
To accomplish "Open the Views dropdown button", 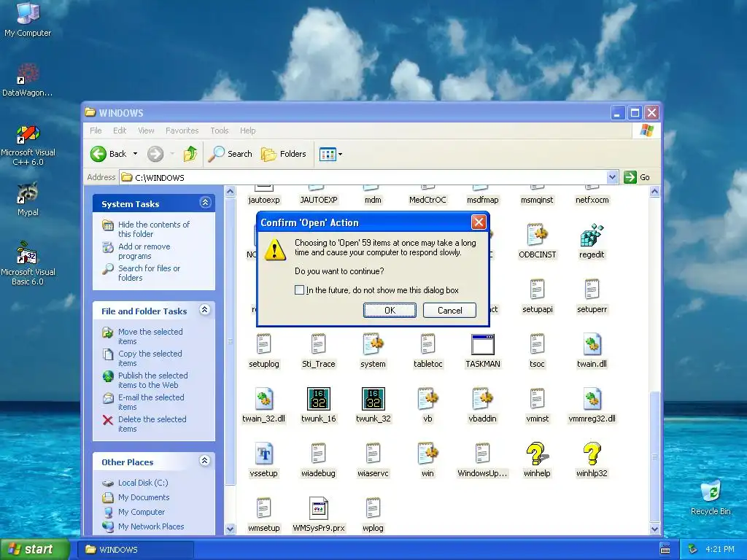I will click(x=330, y=154).
